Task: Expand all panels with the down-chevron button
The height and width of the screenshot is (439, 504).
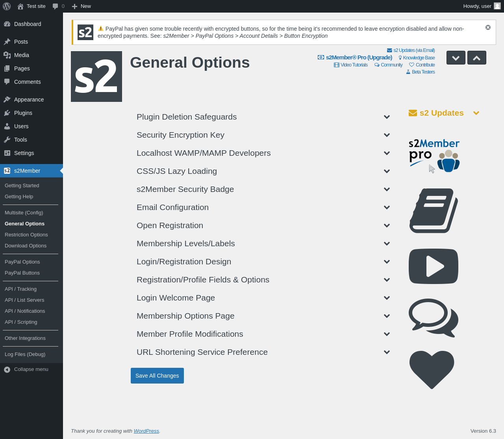Action: pyautogui.click(x=456, y=58)
